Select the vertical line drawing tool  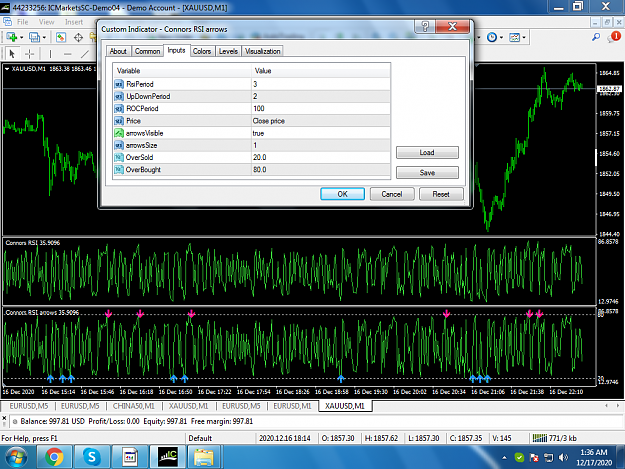[50, 53]
